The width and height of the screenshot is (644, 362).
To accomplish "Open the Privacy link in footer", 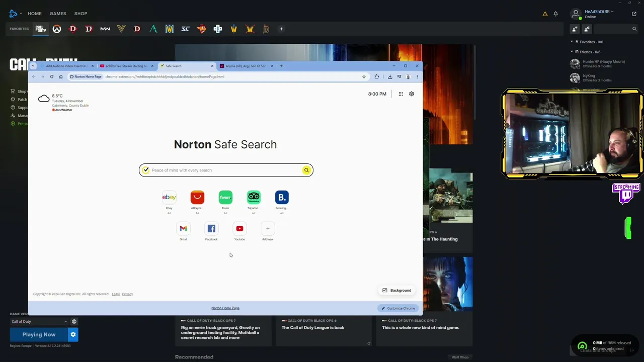I will click(127, 294).
